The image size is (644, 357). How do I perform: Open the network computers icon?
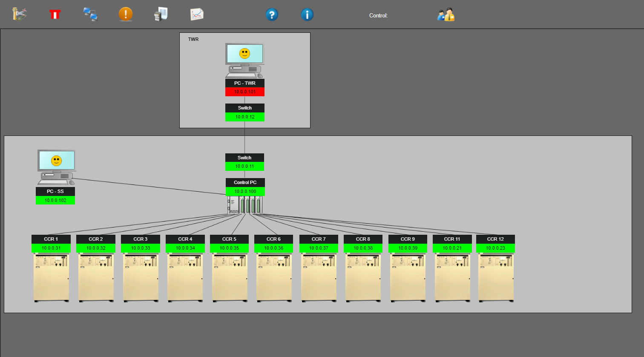pos(90,14)
